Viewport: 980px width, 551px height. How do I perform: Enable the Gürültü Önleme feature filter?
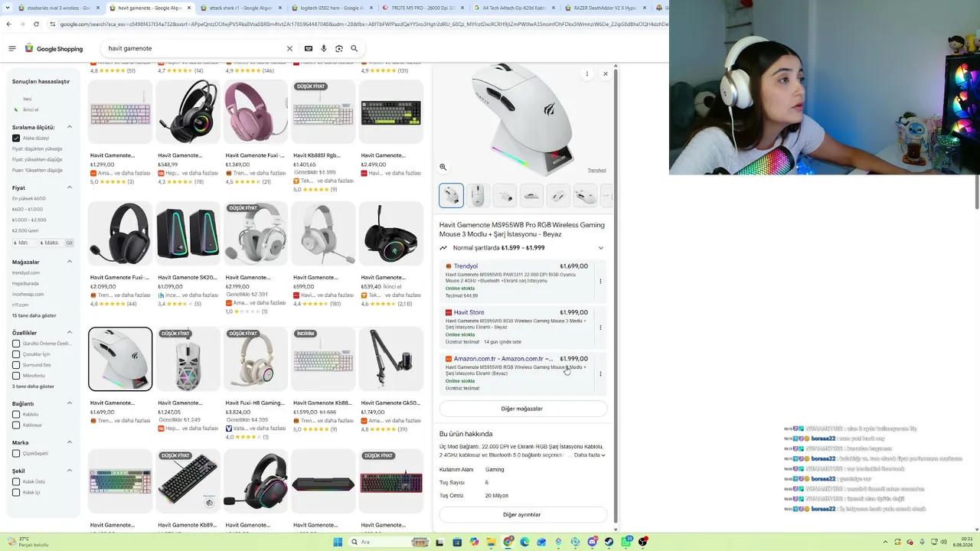tap(16, 344)
